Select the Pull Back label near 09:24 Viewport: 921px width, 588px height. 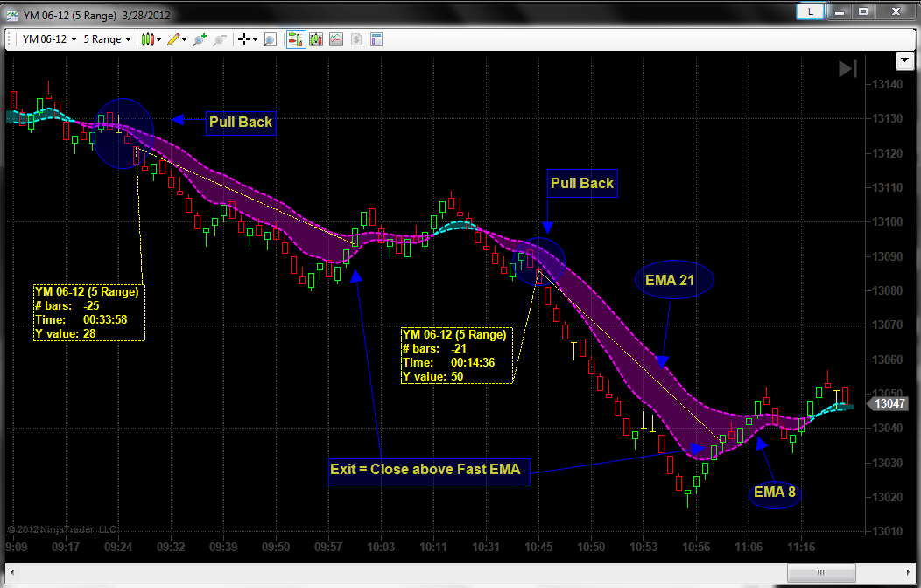241,122
